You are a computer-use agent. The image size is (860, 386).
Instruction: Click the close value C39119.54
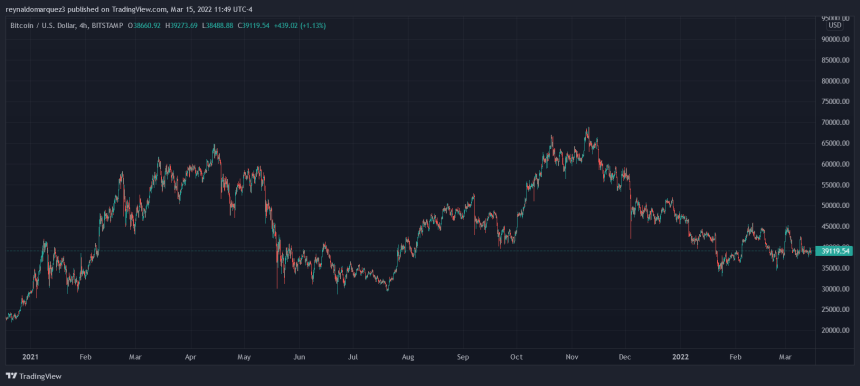click(253, 25)
